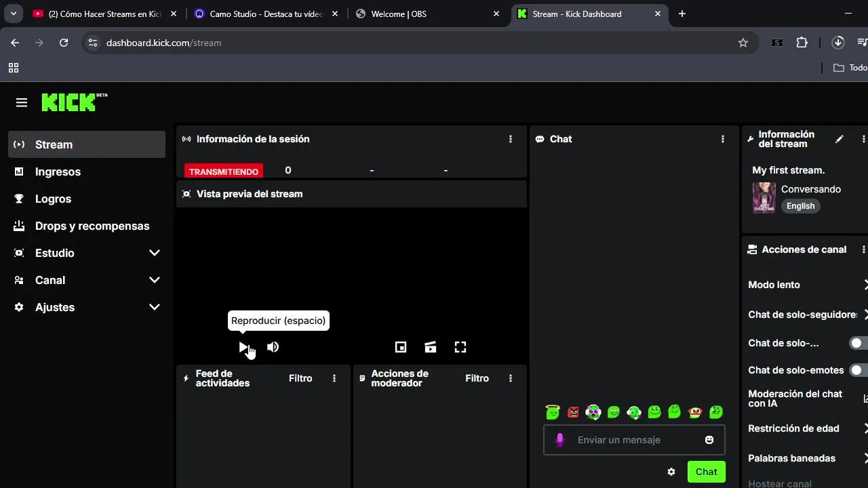The height and width of the screenshot is (488, 868).
Task: Select Stream in the sidebar
Action: tap(87, 144)
